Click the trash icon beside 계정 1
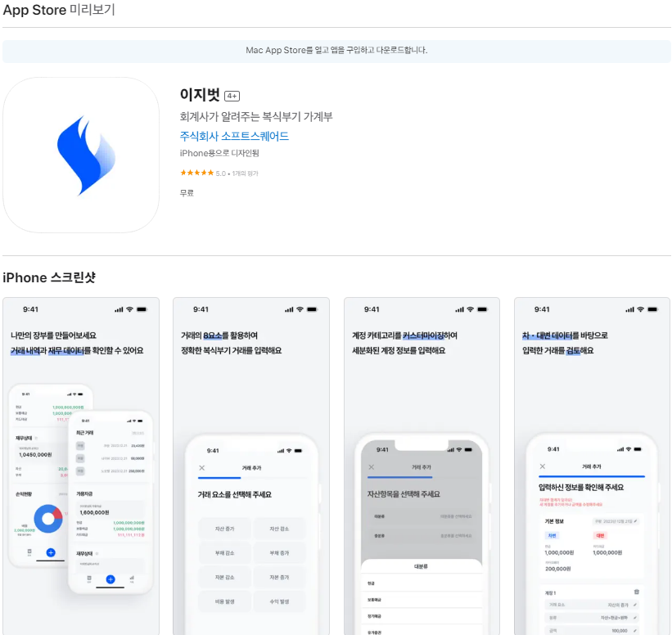Screen dimensions: 672x635 (637, 592)
